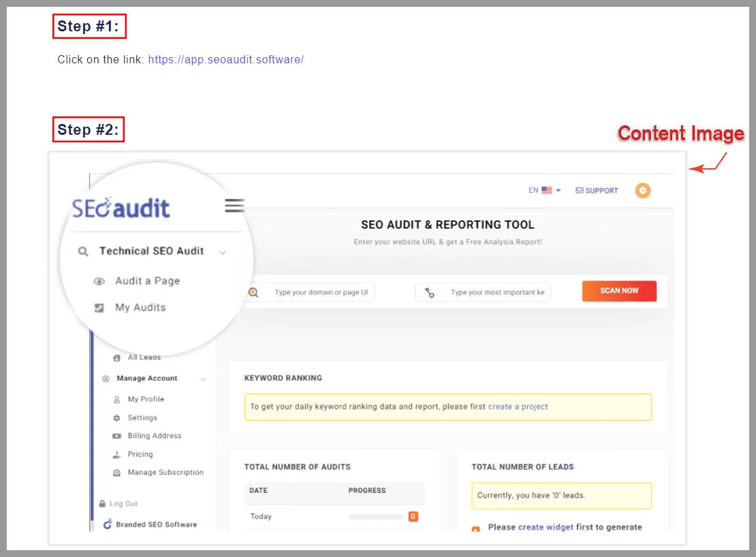Select Technical SEO Audit menu item
This screenshot has width=756, height=557.
(x=151, y=251)
